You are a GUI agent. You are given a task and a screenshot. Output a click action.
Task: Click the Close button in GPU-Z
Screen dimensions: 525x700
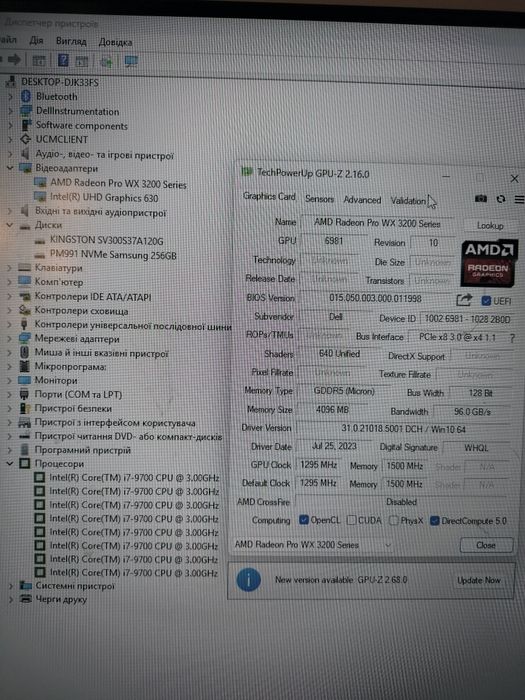pyautogui.click(x=486, y=545)
